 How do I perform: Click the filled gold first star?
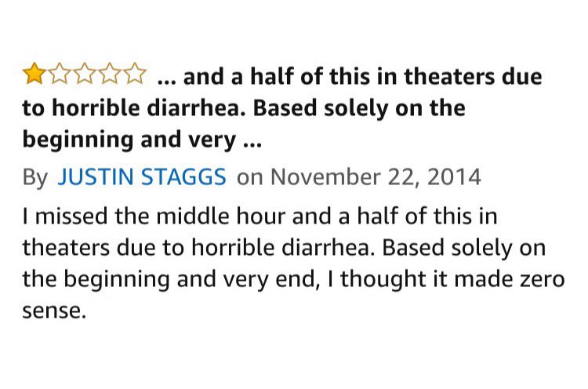click(34, 73)
